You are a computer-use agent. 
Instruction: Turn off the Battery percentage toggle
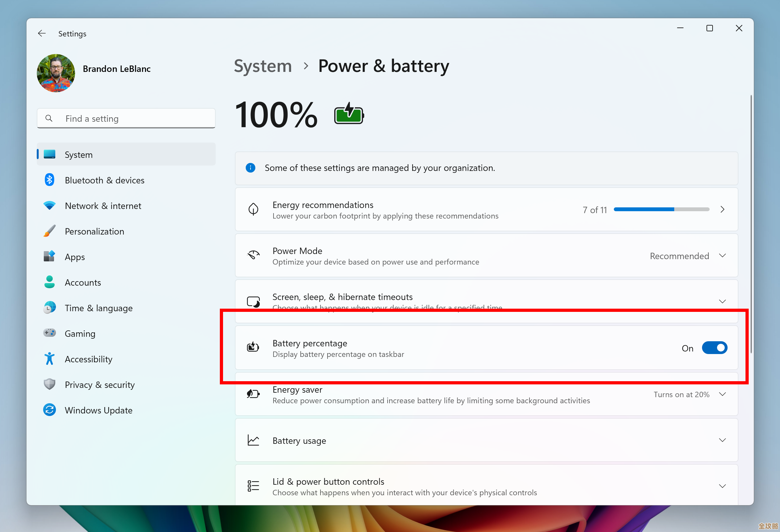714,348
